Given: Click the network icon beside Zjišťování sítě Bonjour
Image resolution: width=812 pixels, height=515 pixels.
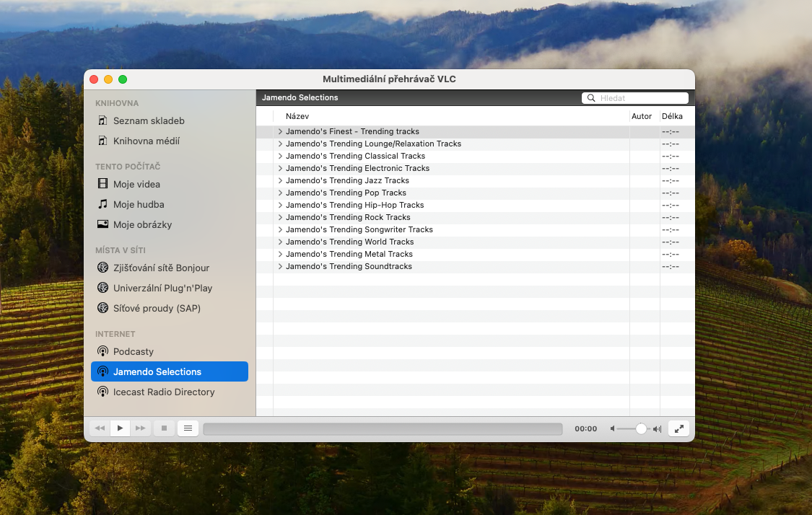Looking at the screenshot, I should click(102, 268).
